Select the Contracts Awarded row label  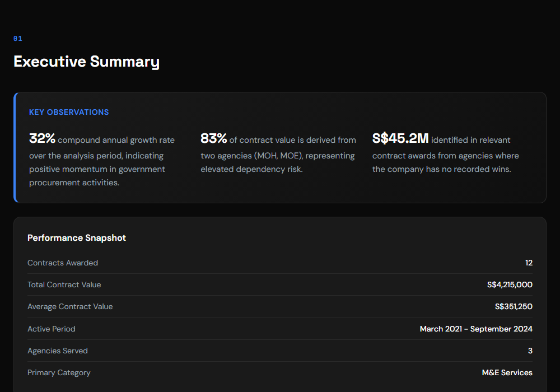point(63,263)
